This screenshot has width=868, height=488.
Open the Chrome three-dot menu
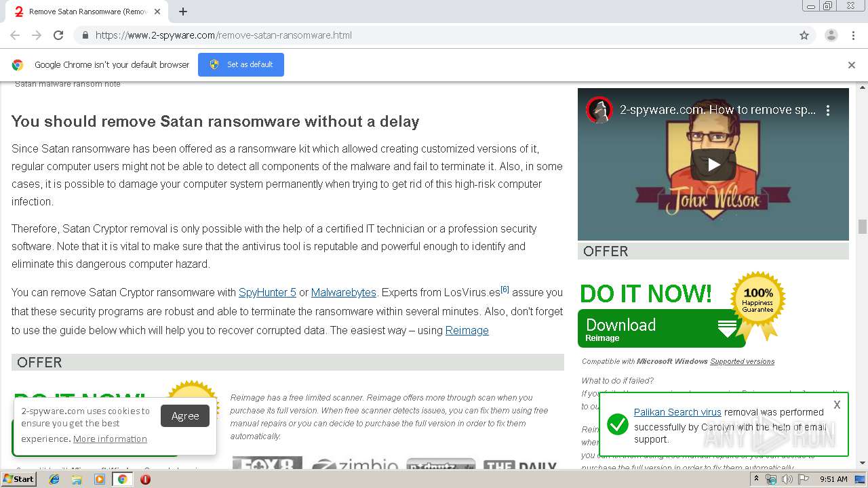tap(853, 35)
